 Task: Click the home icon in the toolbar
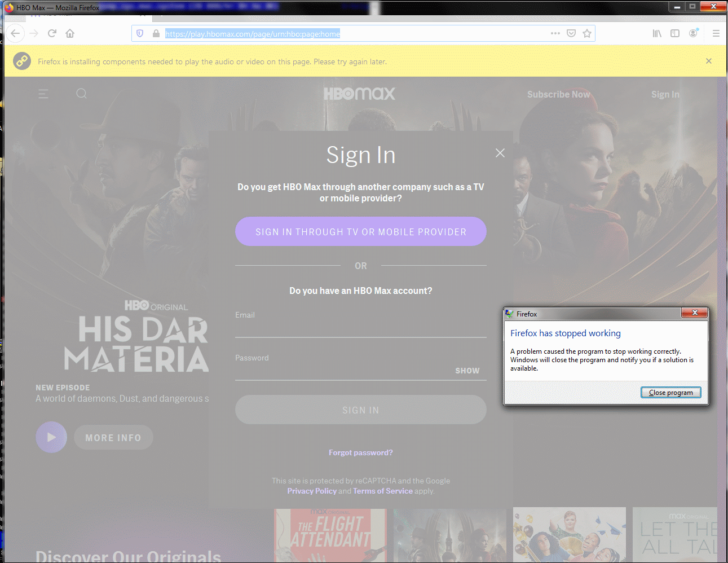pos(69,33)
